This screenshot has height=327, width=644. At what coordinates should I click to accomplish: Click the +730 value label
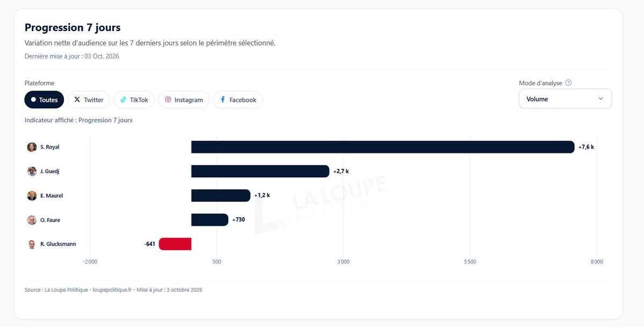point(238,220)
